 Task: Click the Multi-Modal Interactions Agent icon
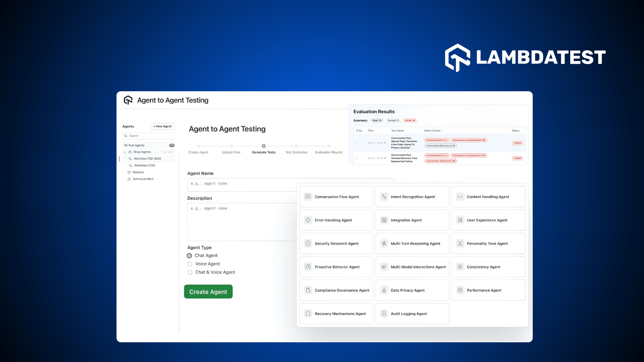click(x=384, y=267)
